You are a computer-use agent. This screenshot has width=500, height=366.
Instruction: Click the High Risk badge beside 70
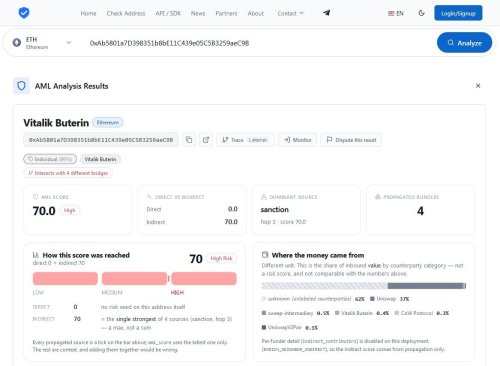(x=221, y=258)
